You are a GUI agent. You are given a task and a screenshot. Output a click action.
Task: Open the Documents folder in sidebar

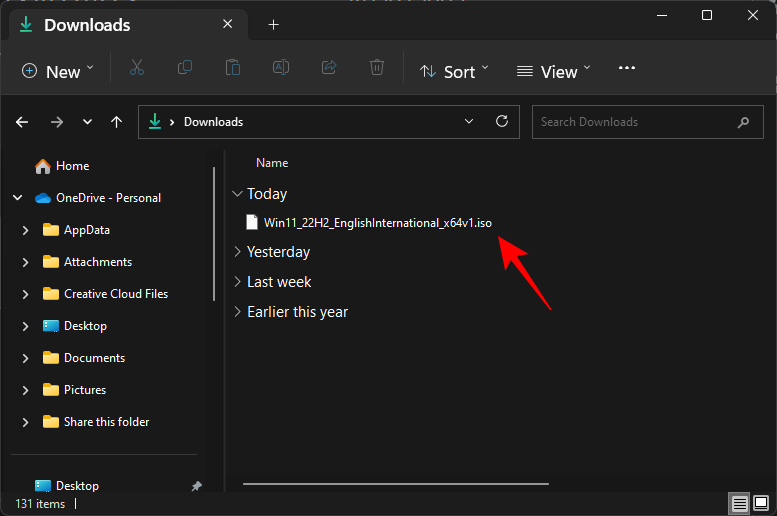pos(84,358)
